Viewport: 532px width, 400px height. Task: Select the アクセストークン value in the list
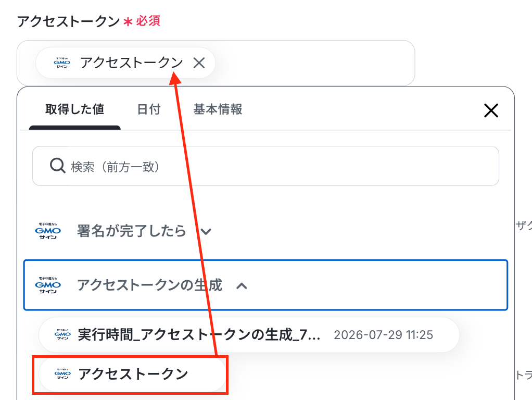tap(132, 374)
